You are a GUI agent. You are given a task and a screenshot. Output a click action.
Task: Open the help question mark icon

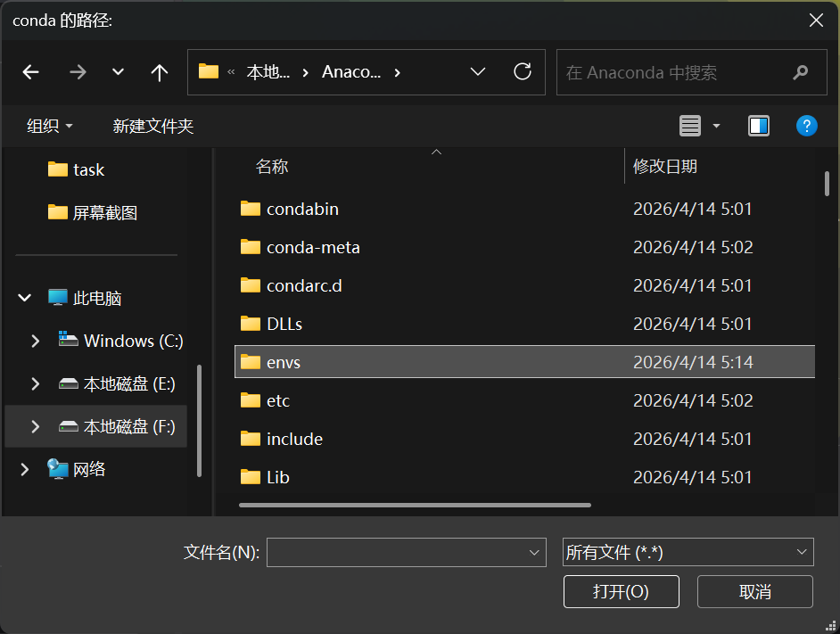pyautogui.click(x=806, y=126)
